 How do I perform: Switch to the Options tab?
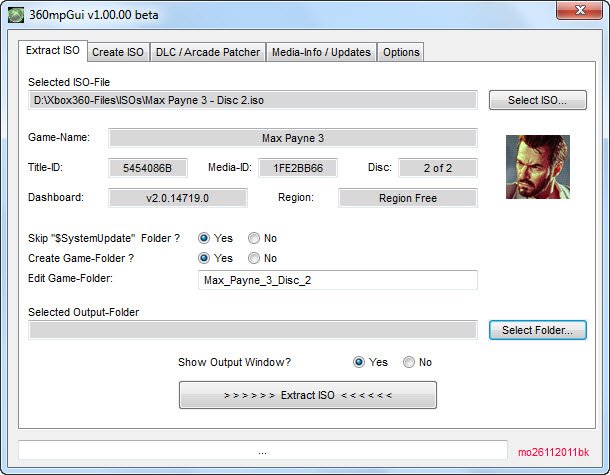(401, 52)
